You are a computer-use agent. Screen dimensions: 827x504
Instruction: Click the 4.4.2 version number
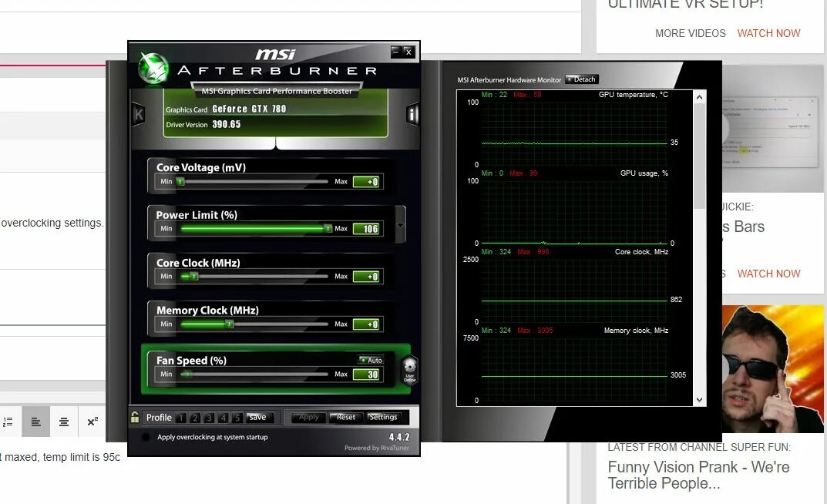click(x=399, y=437)
